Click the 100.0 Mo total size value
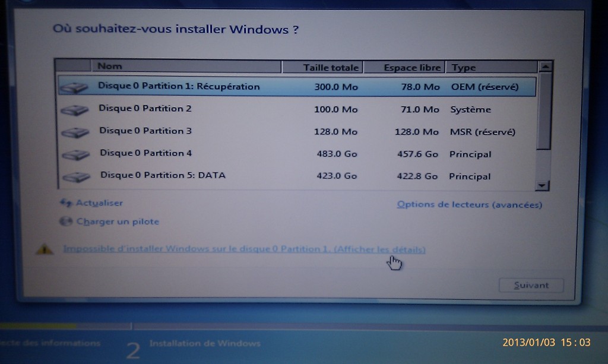The height and width of the screenshot is (364, 608). (x=335, y=109)
